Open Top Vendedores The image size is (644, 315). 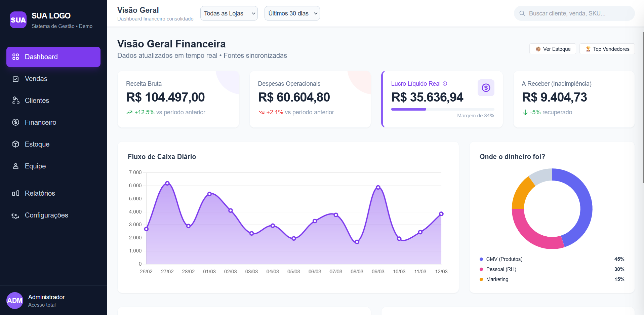607,49
